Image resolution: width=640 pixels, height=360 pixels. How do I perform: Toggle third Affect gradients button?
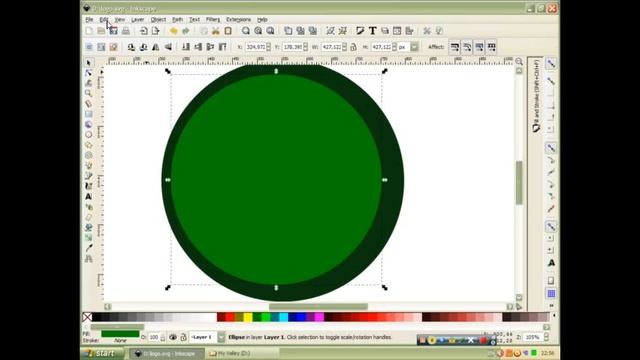click(x=479, y=47)
